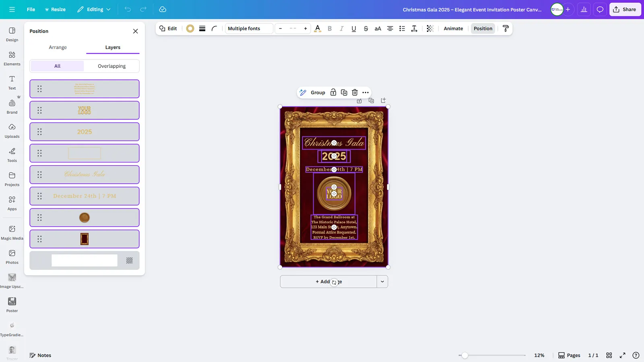
Task: Click the Share button
Action: (625, 9)
